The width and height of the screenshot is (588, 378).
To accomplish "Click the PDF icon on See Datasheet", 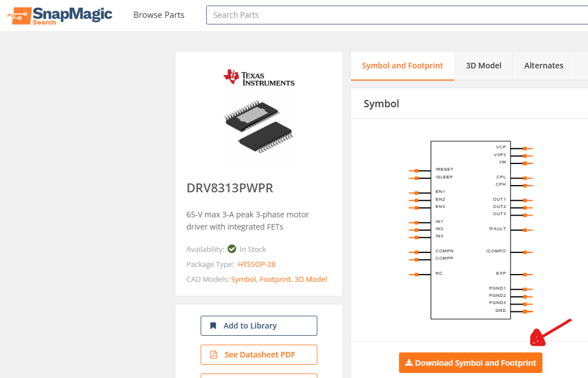I will click(213, 355).
